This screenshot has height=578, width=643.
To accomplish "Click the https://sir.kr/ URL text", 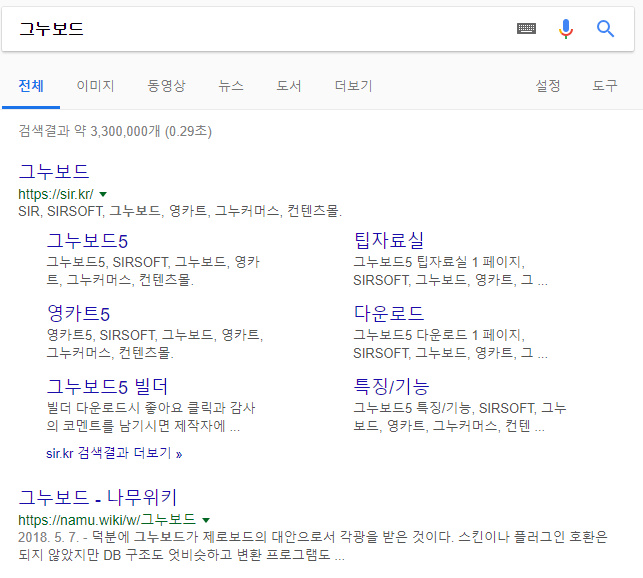I will click(56, 194).
